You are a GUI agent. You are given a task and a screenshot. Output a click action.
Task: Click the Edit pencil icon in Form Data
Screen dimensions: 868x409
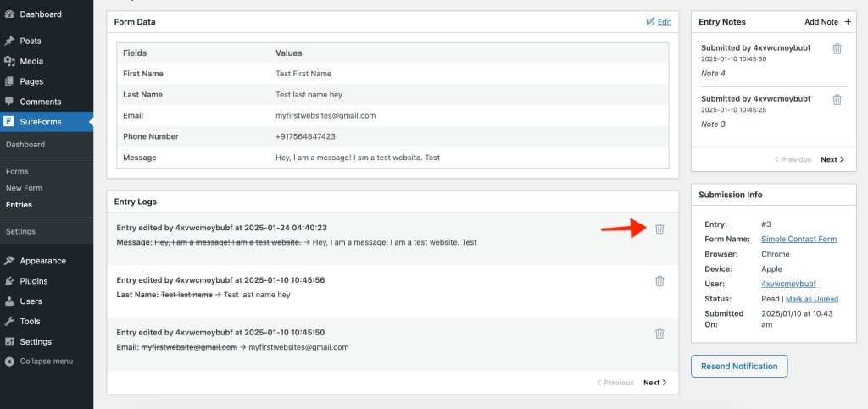(650, 22)
